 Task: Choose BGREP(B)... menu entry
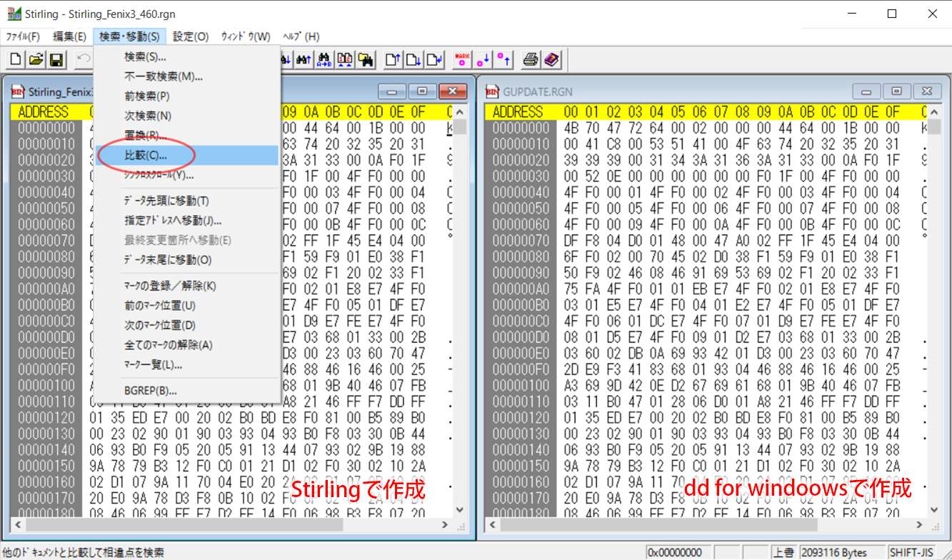pyautogui.click(x=187, y=391)
